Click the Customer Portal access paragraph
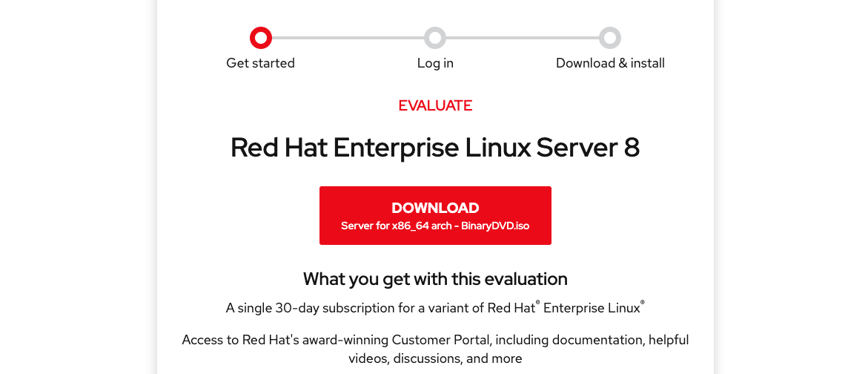 435,349
